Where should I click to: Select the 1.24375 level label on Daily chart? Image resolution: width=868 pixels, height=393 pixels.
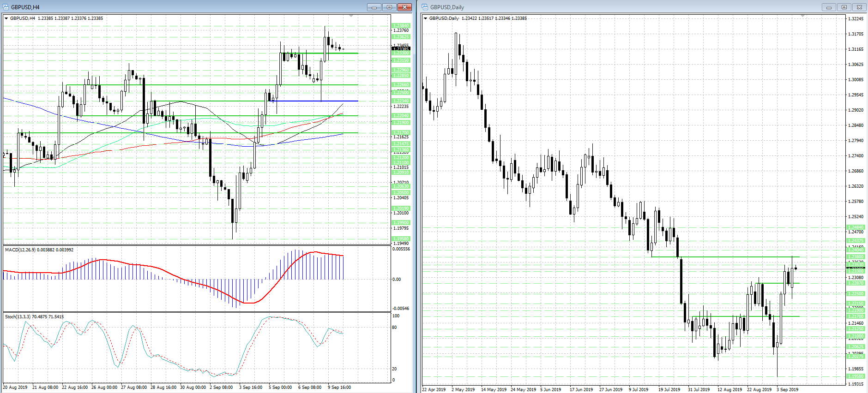coord(856,241)
